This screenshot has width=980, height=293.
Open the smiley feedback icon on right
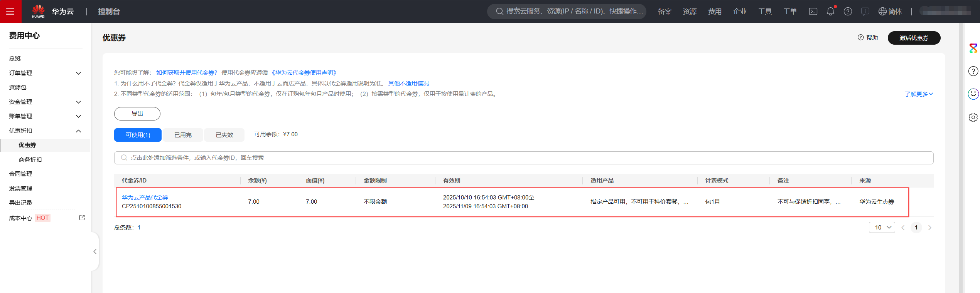(x=973, y=94)
